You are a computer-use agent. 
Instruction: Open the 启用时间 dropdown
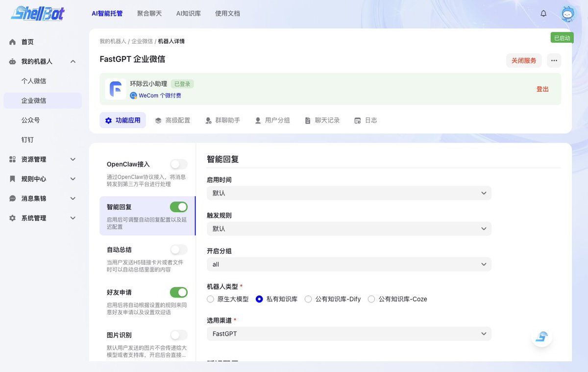(349, 193)
